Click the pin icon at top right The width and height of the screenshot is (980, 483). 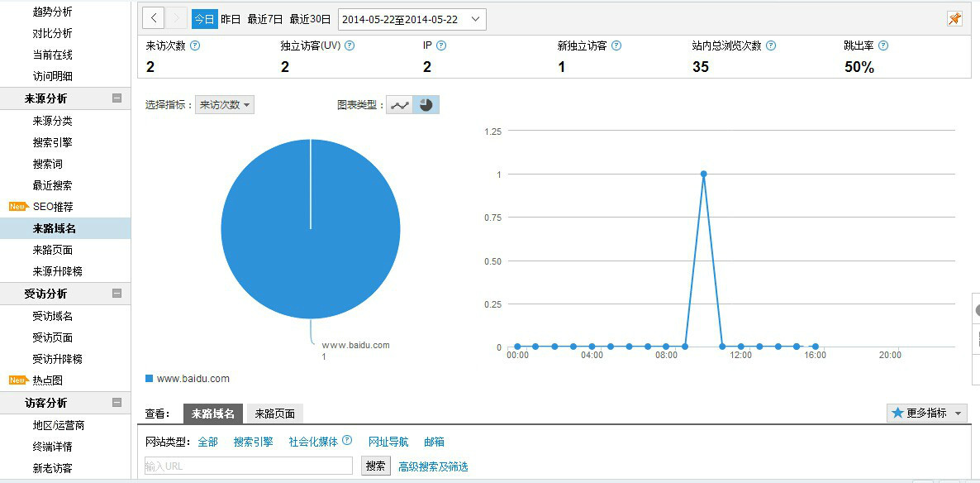954,19
